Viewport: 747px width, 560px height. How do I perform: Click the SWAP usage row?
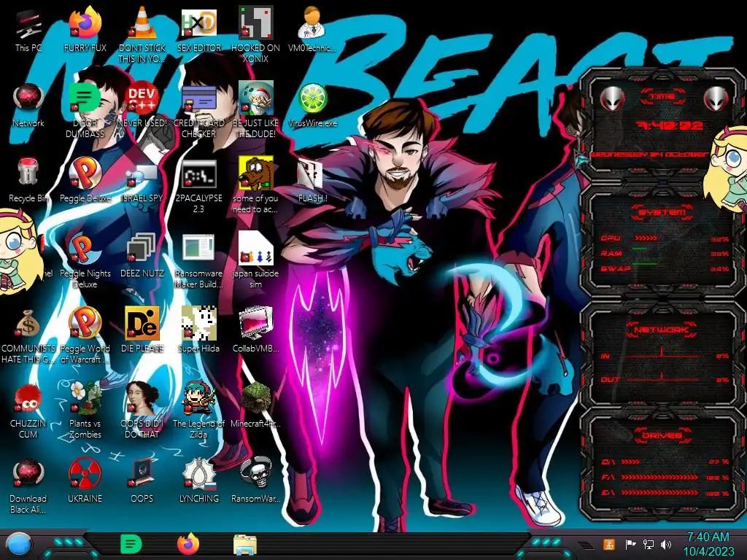pos(664,268)
